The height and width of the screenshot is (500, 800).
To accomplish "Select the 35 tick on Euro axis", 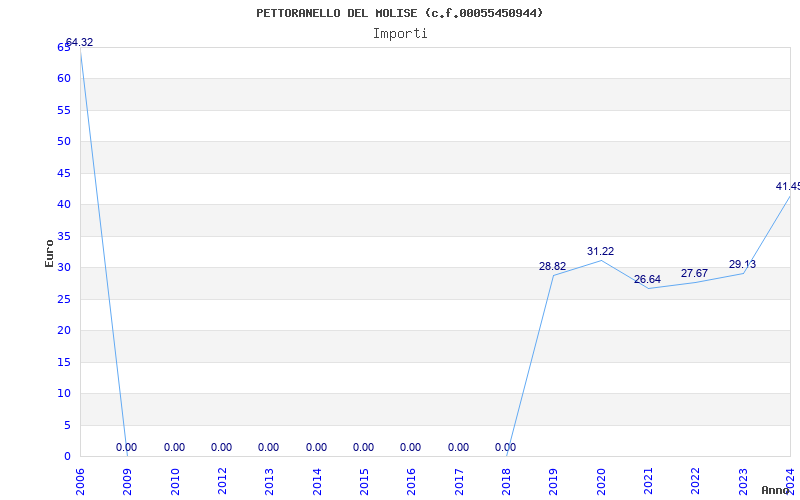I will [x=64, y=236].
